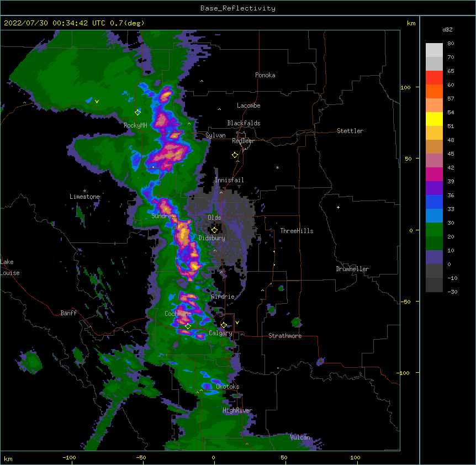Click the RockyMH label
Viewport: 476px width, 465px height.
point(135,125)
